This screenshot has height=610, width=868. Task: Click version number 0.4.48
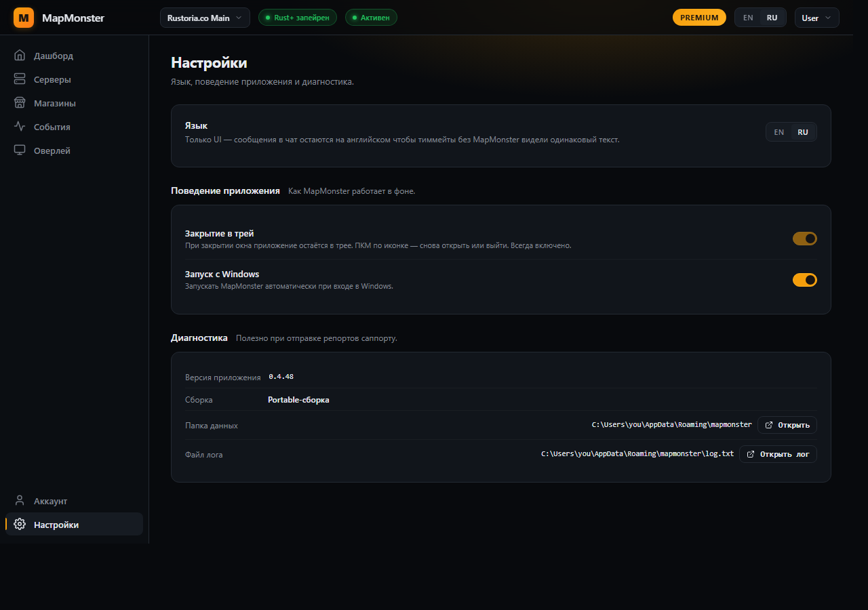tap(281, 377)
